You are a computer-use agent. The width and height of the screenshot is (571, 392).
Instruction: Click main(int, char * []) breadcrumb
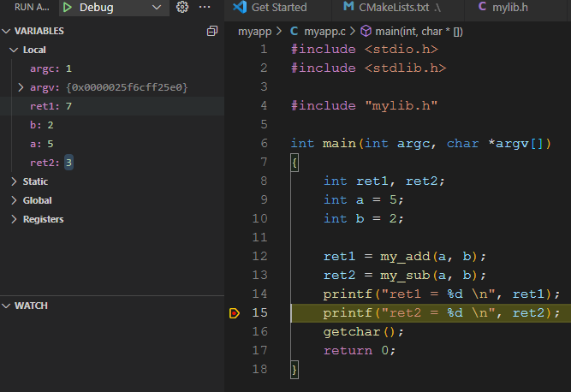tap(419, 32)
